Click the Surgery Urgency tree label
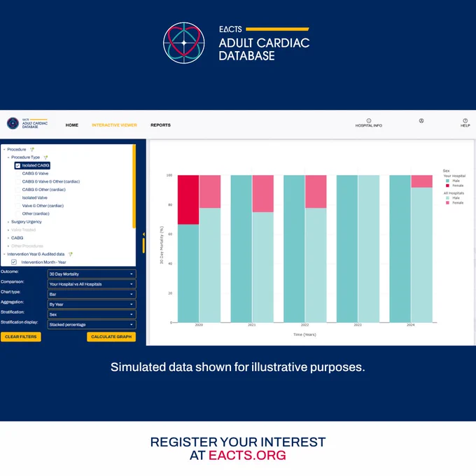 tap(27, 222)
